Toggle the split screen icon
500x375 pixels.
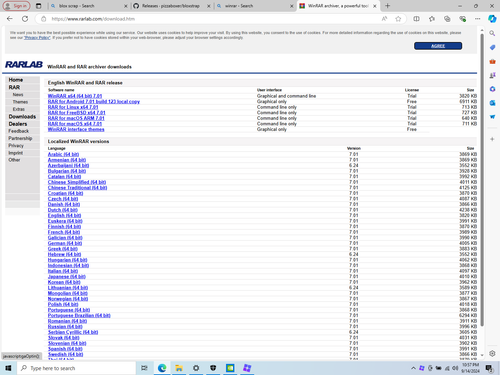click(416, 19)
